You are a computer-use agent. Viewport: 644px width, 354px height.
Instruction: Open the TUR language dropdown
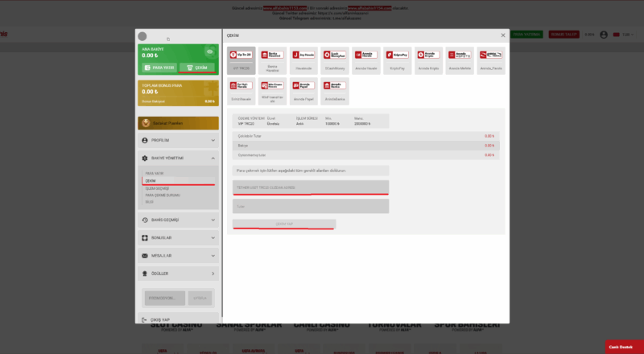pos(623,35)
